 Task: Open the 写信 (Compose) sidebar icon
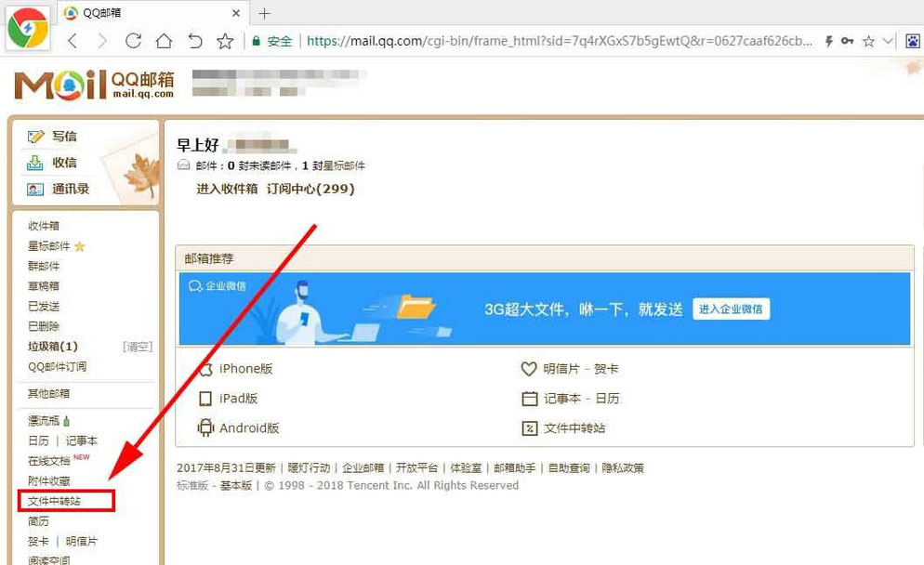click(x=36, y=136)
